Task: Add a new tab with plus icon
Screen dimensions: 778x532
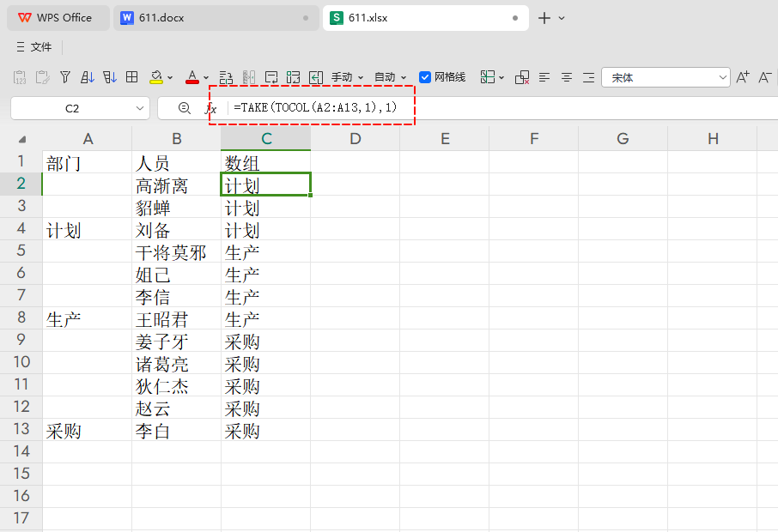Action: pos(544,18)
